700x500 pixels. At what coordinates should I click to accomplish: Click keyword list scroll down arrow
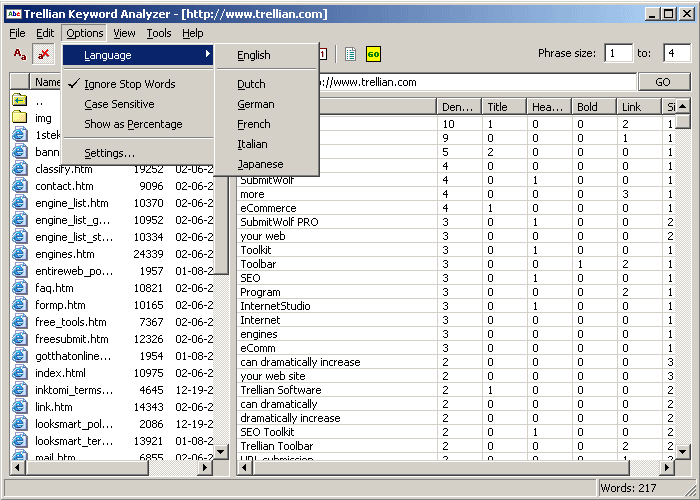point(683,452)
